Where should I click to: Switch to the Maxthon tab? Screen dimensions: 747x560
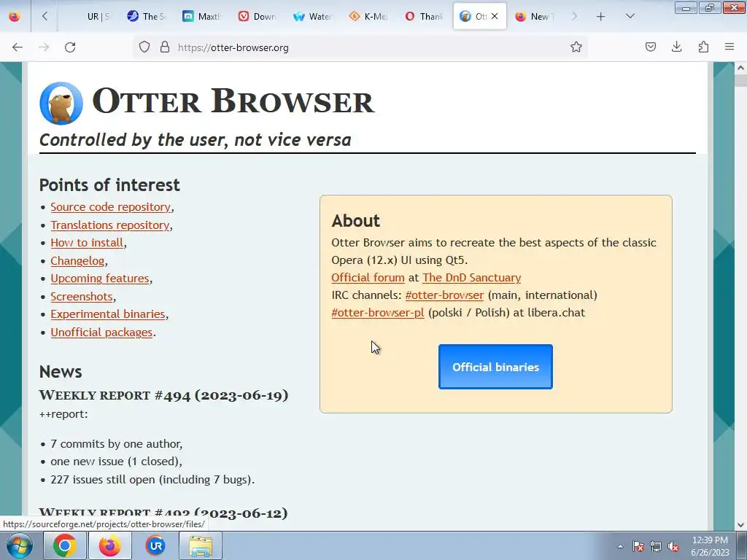[x=201, y=16]
